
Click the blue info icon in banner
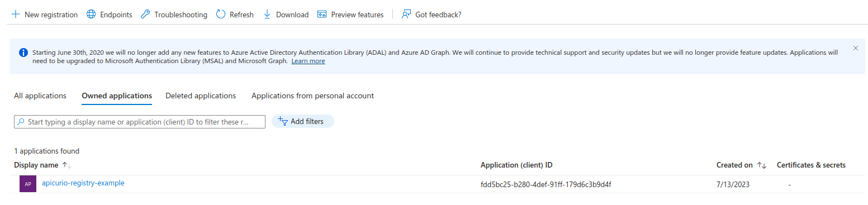point(23,53)
